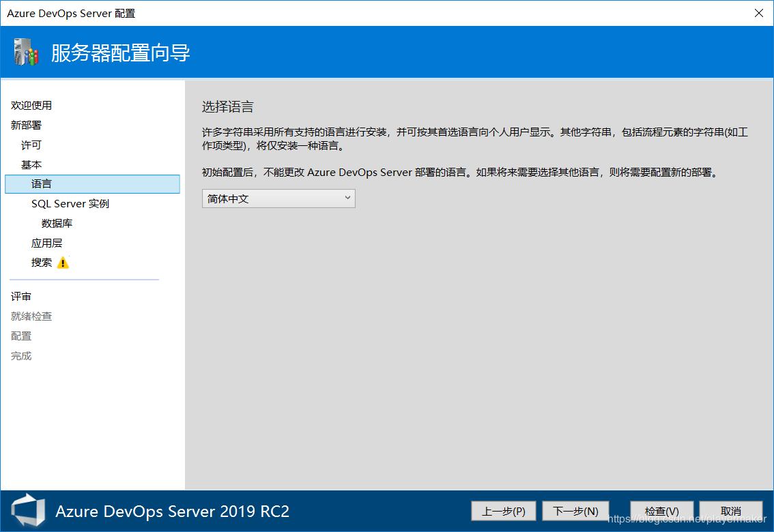Open the 许可 step in the sidebar
Screen dimensions: 774x532
31,145
